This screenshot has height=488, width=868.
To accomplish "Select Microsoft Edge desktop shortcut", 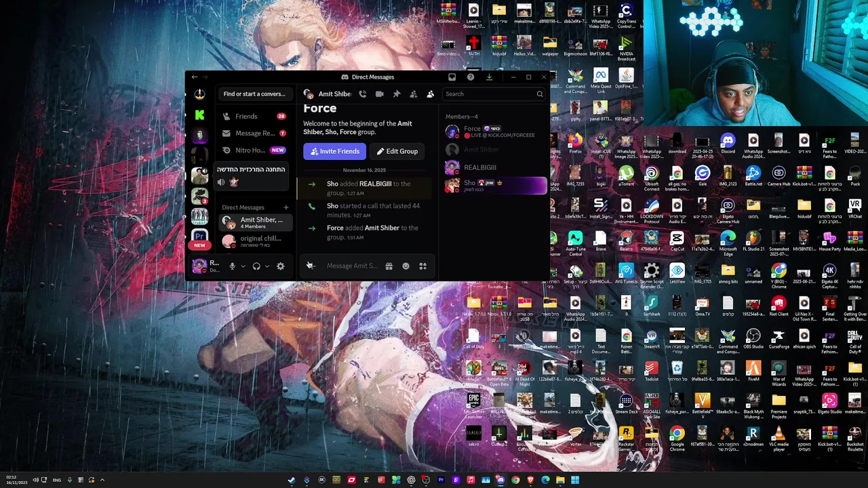I will [x=728, y=243].
